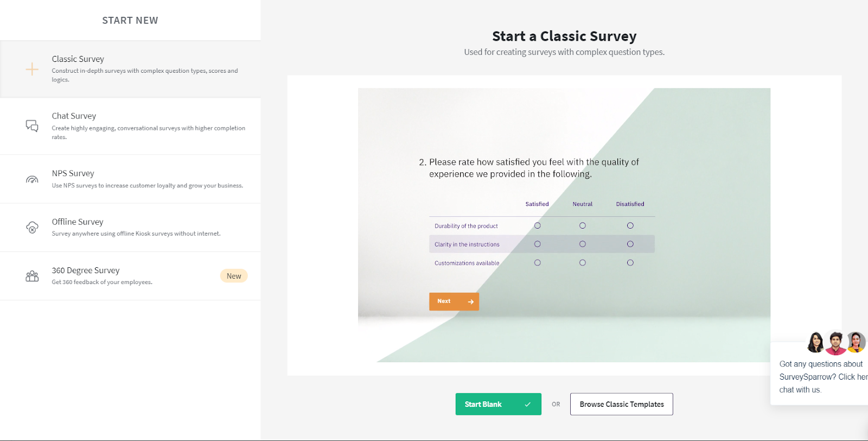Choose the Offline Survey type
The image size is (868, 441).
[136, 227]
